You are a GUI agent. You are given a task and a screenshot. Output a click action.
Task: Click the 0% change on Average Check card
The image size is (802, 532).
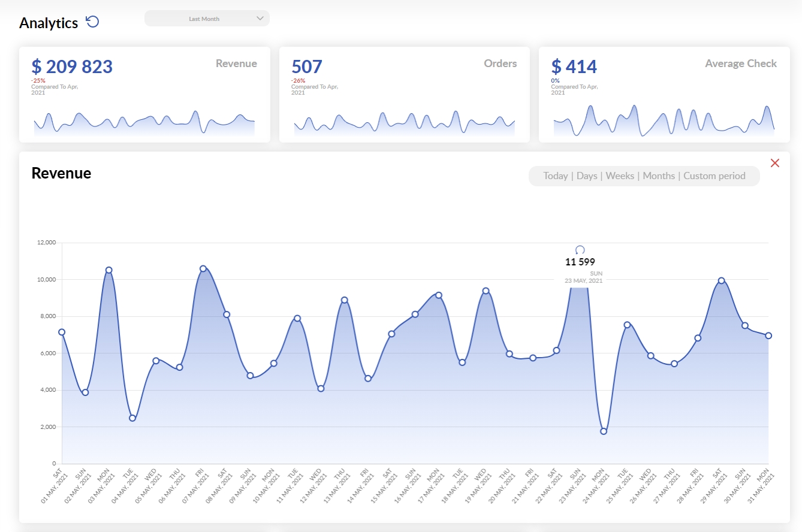555,80
